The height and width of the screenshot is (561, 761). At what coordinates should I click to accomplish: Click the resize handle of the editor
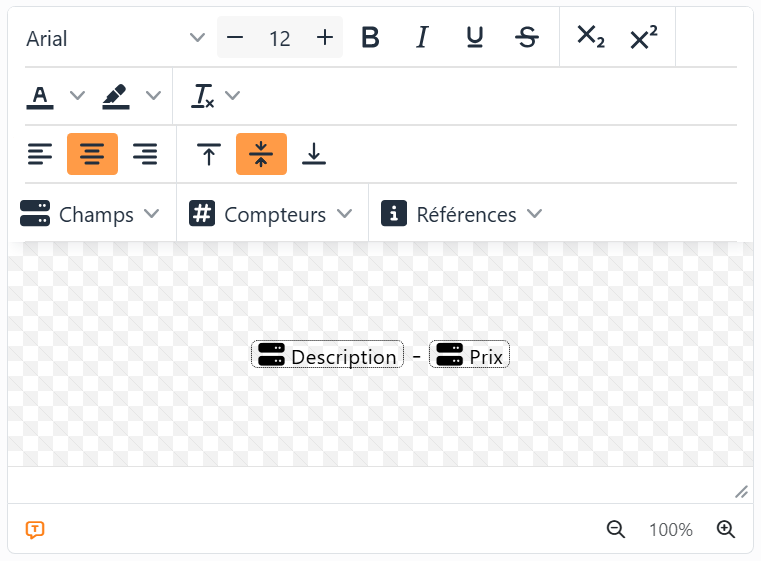pos(741,492)
